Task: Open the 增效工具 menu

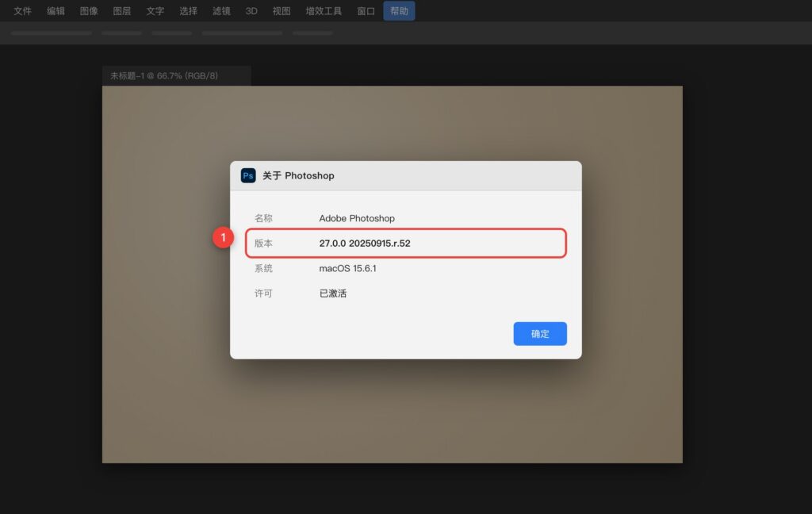Action: click(x=324, y=11)
